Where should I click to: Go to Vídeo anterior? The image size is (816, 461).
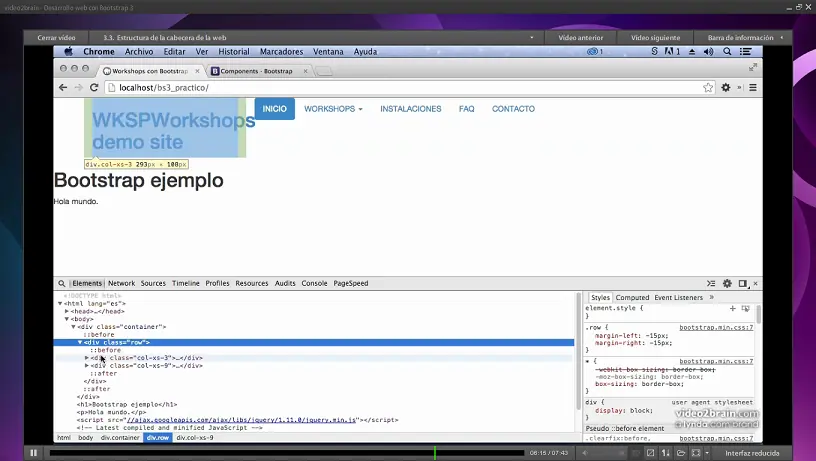pyautogui.click(x=581, y=37)
